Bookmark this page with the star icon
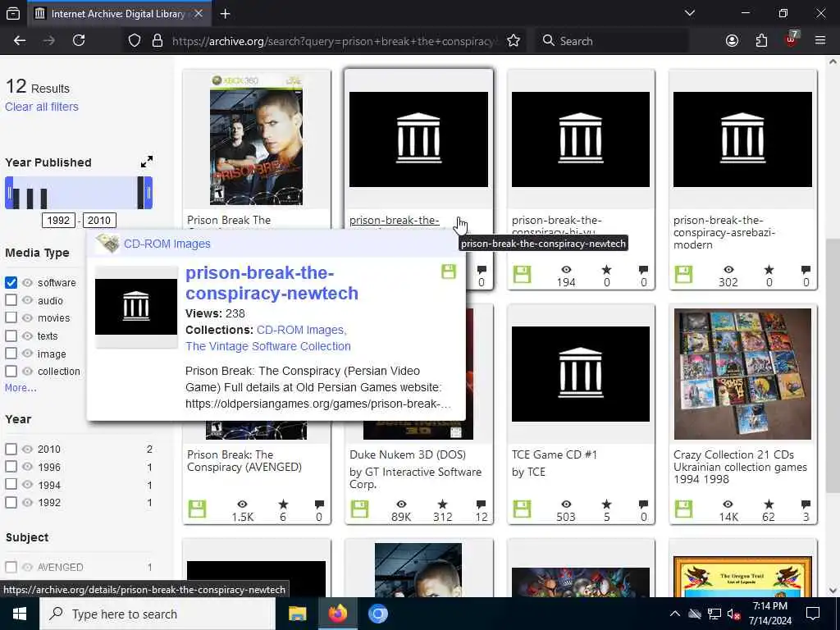The image size is (840, 630). point(514,41)
